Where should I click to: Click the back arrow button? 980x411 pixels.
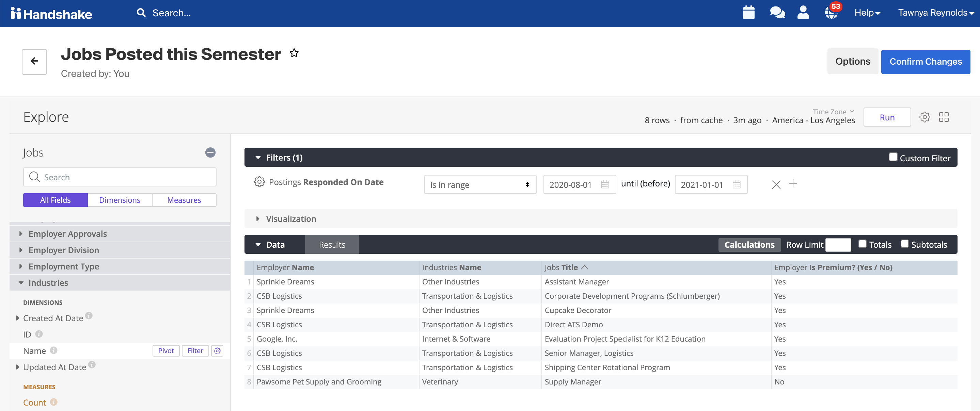click(34, 61)
